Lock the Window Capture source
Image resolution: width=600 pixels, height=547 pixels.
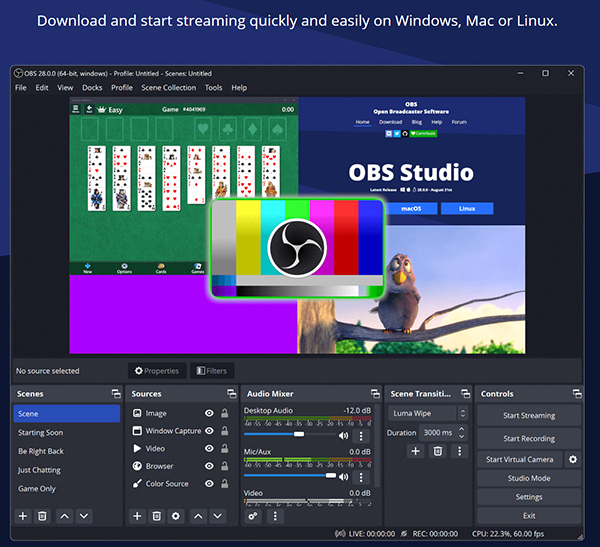point(225,431)
